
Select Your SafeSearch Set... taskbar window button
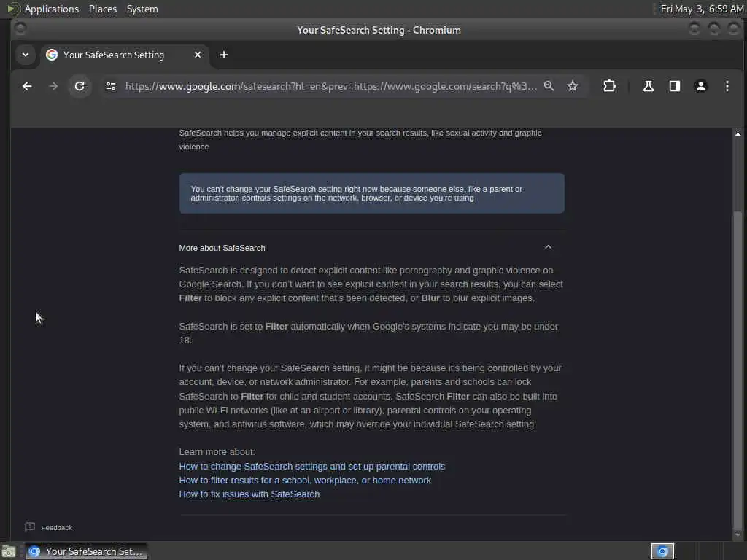[x=87, y=551]
